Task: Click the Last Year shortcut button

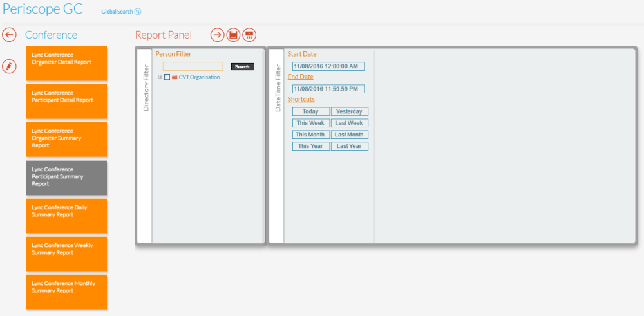Action: [350, 146]
